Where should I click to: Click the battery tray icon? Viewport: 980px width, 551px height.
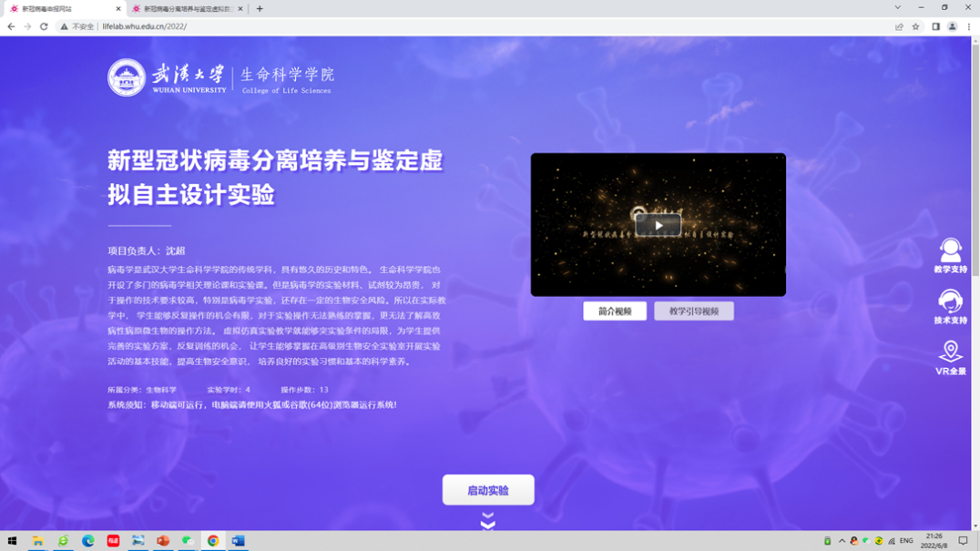(x=827, y=540)
